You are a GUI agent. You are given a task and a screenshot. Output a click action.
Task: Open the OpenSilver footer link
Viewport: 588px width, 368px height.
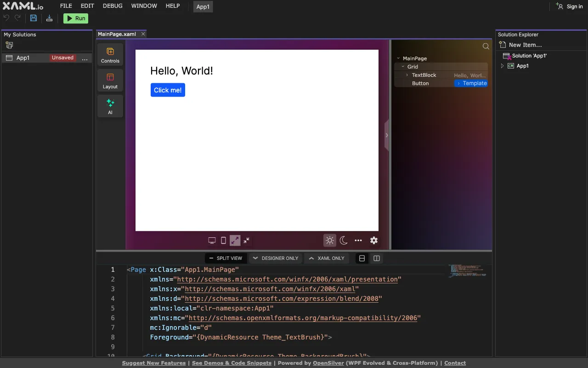328,363
